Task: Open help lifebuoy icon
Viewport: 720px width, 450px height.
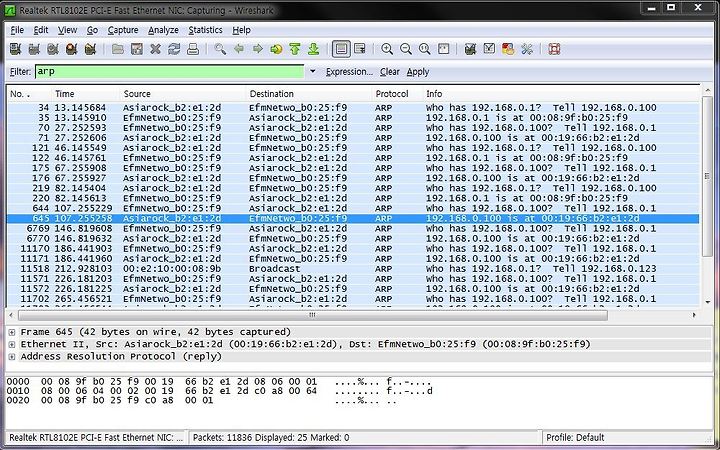Action: click(554, 49)
